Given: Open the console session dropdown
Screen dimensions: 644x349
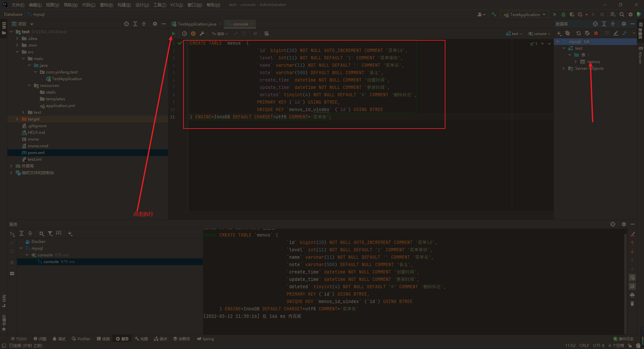Looking at the screenshot, I should point(539,34).
